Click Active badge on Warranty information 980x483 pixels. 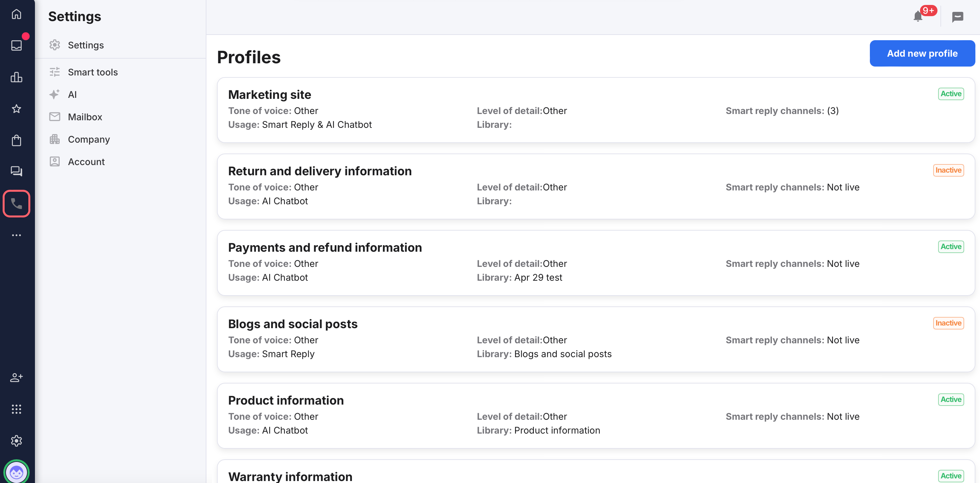tap(951, 476)
